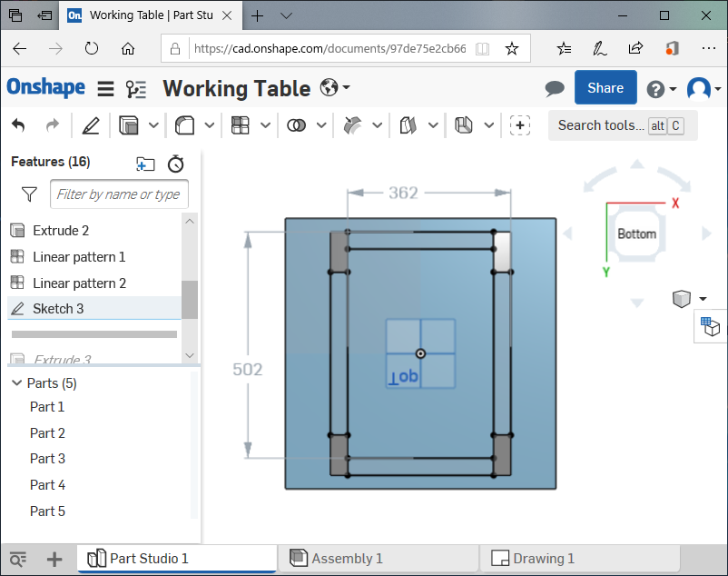Click the browser address bar URL
This screenshot has width=728, height=576.
330,48
